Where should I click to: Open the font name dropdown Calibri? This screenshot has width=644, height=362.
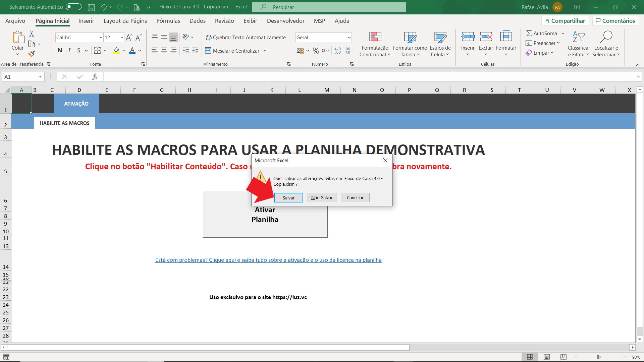point(101,38)
